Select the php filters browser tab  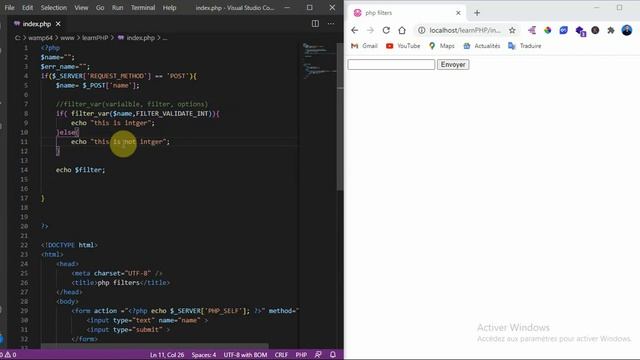pos(406,13)
